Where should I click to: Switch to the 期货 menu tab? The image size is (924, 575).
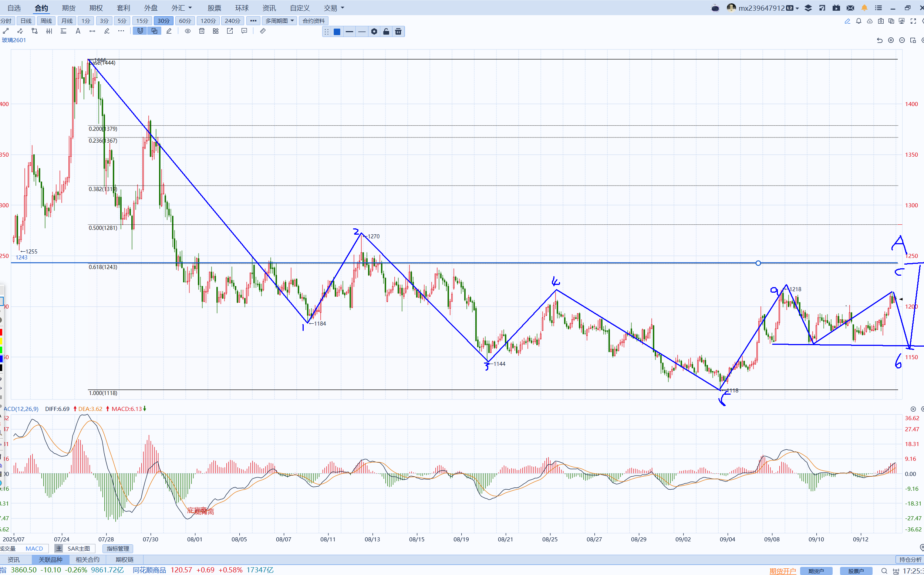(x=68, y=8)
